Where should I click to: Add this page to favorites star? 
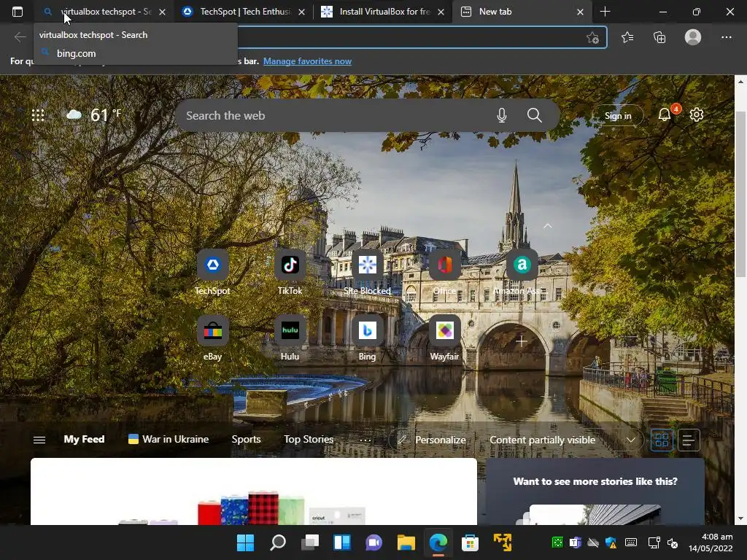(592, 38)
